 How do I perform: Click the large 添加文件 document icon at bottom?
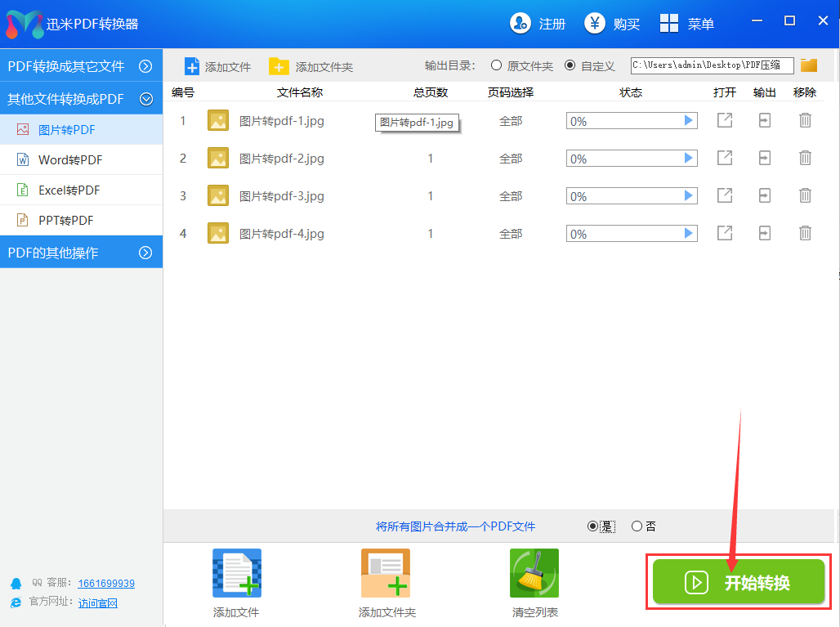click(x=237, y=574)
